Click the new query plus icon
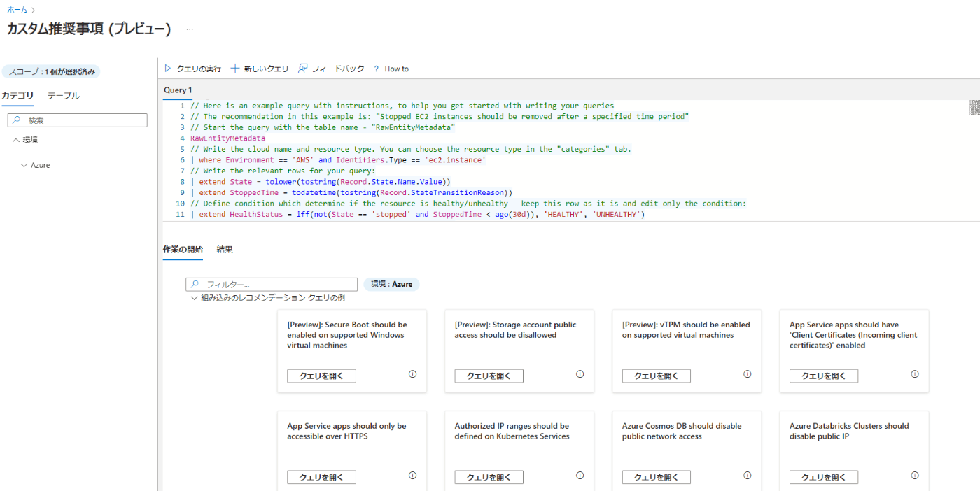Image resolution: width=980 pixels, height=491 pixels. click(235, 69)
